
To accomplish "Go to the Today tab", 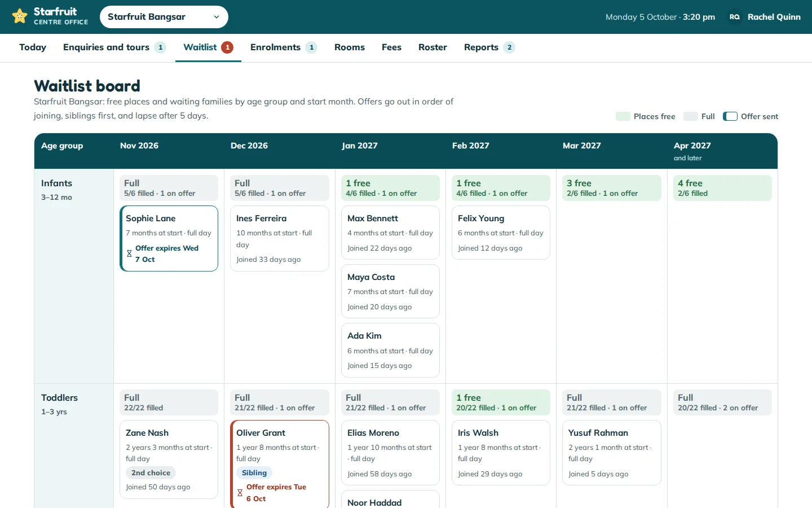I will (33, 47).
